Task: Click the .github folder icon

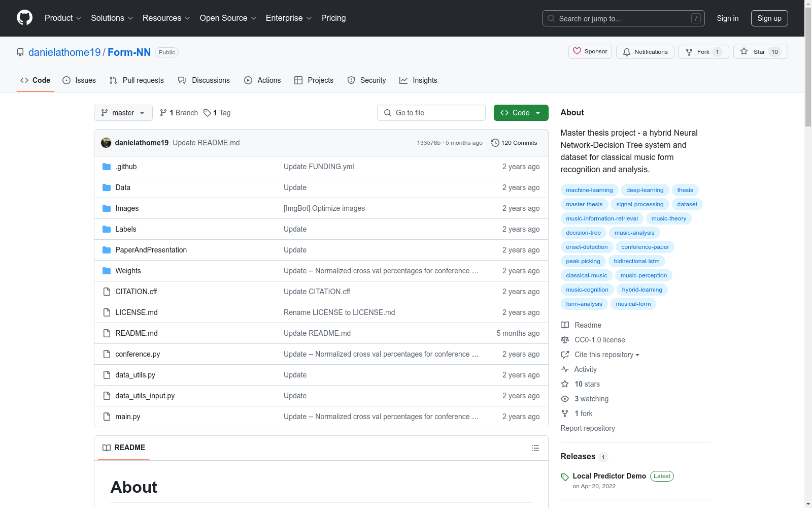Action: pyautogui.click(x=107, y=167)
